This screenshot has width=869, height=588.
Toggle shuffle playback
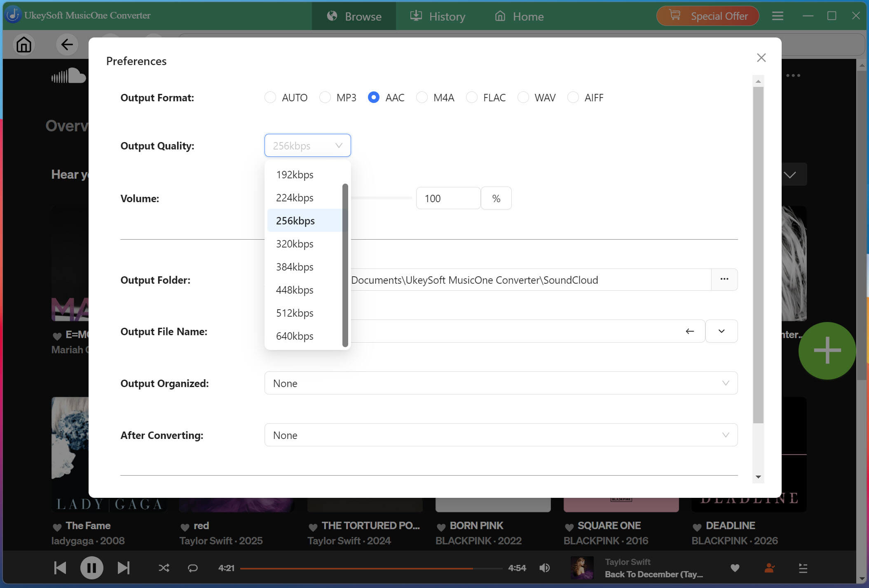click(164, 568)
